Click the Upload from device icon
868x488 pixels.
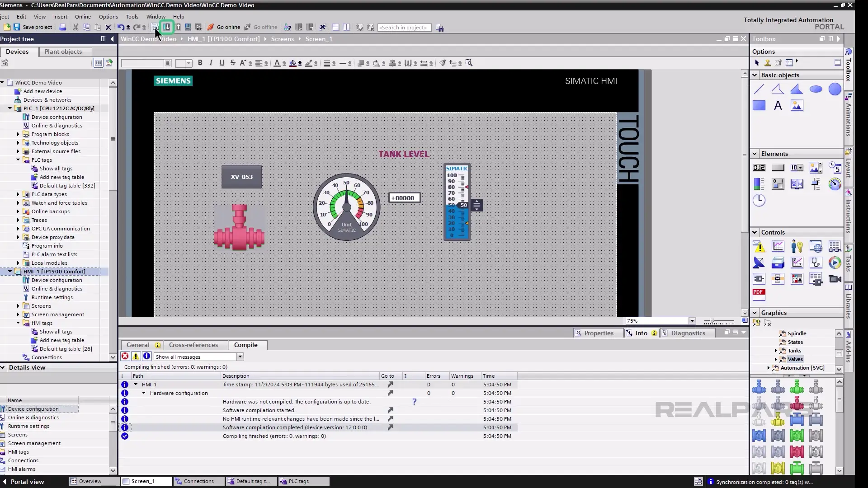click(x=178, y=27)
